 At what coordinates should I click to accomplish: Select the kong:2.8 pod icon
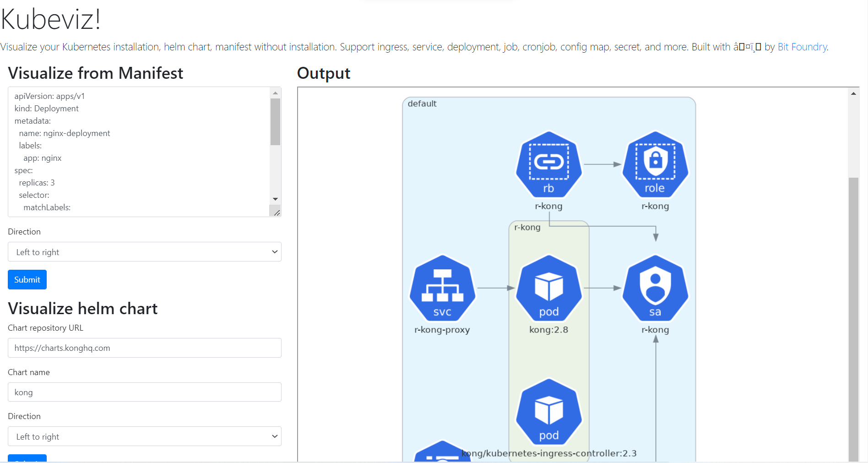[x=549, y=289]
